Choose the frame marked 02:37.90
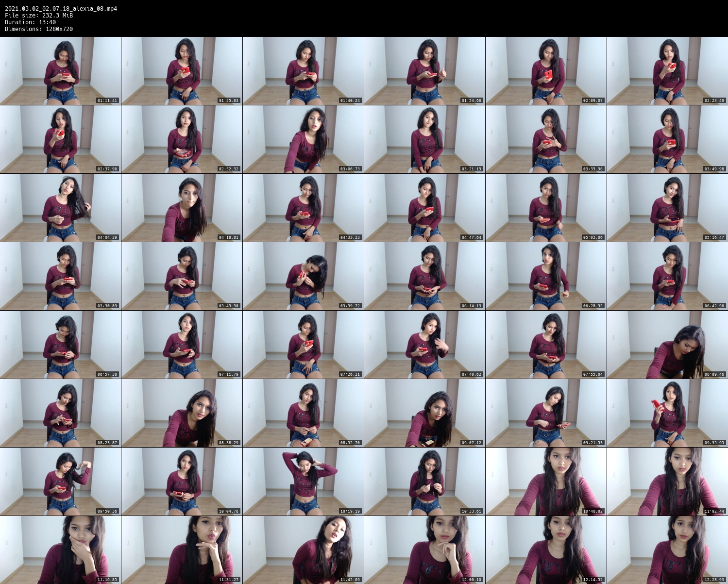 (60, 139)
